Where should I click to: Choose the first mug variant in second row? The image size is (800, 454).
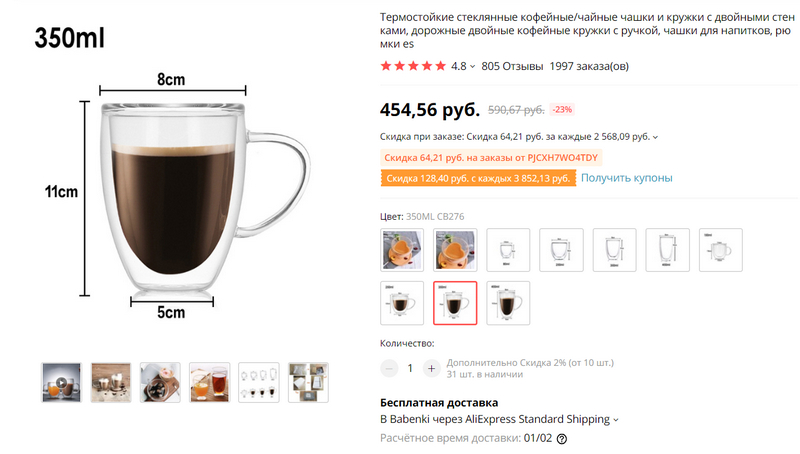[x=402, y=303]
